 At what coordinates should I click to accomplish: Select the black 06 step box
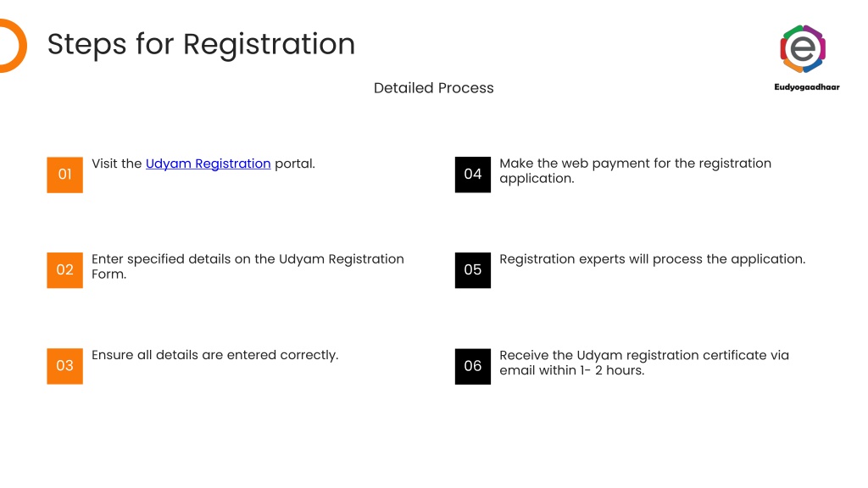point(473,366)
